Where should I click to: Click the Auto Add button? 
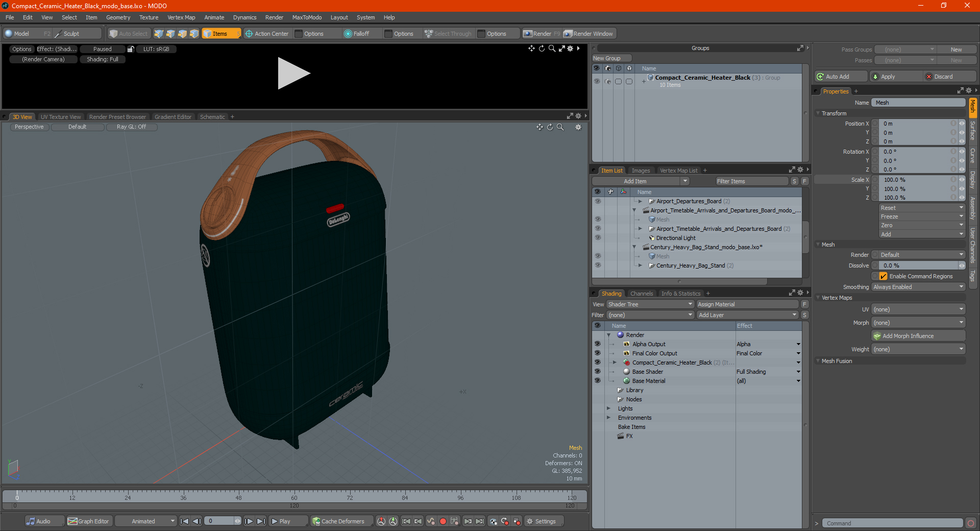841,77
